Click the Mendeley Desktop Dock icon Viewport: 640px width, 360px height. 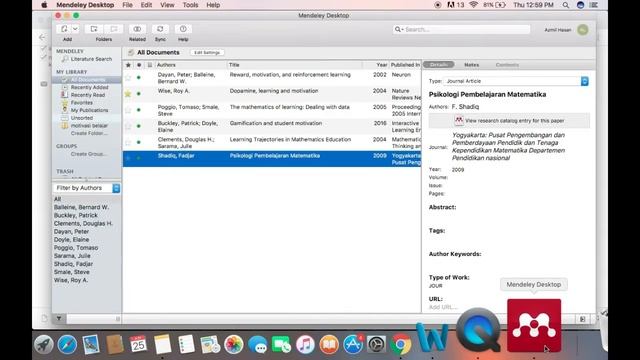[534, 325]
